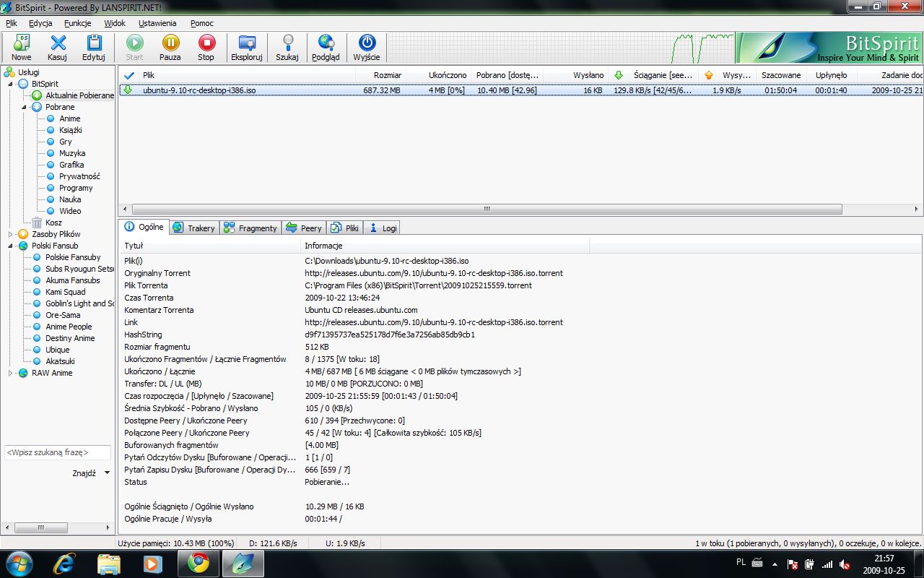
Task: Open the Plik menu
Action: [12, 23]
